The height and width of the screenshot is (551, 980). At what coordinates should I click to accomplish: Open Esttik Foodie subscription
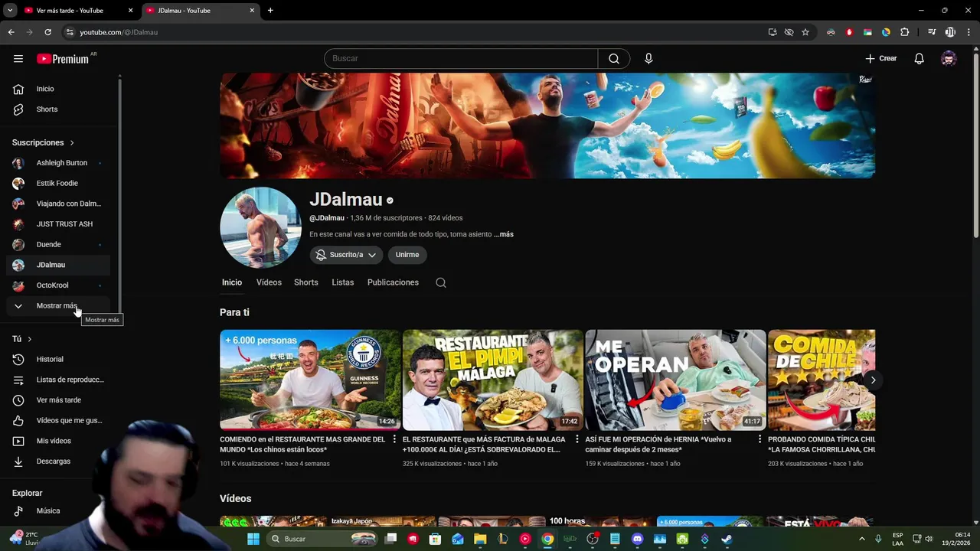(x=58, y=184)
